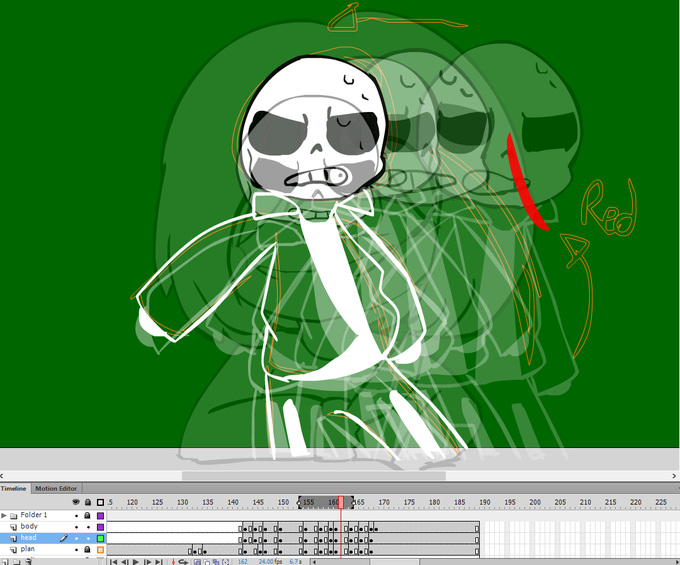Click frame 200 on timeline ruler

click(x=535, y=502)
